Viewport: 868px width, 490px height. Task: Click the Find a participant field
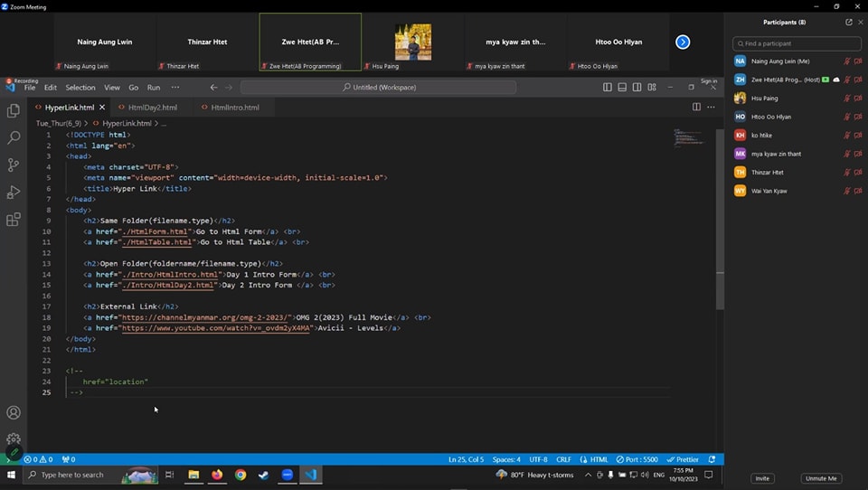797,43
